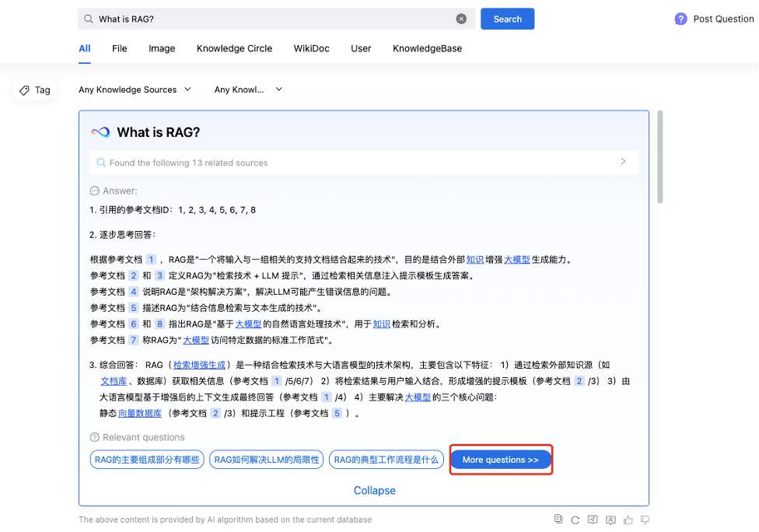
Task: Open the truncated Any Knowl... dropdown
Action: 248,90
